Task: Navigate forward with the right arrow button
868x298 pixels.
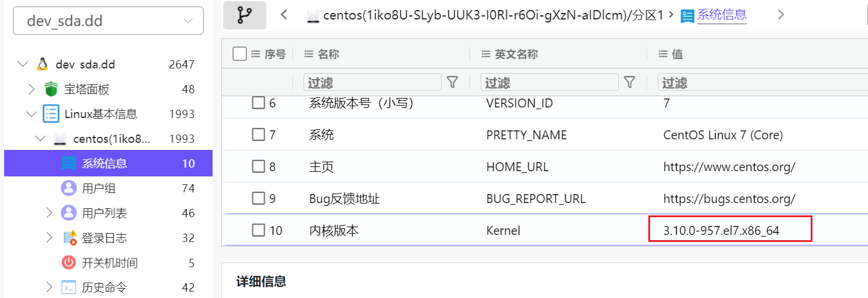Action: 781,15
